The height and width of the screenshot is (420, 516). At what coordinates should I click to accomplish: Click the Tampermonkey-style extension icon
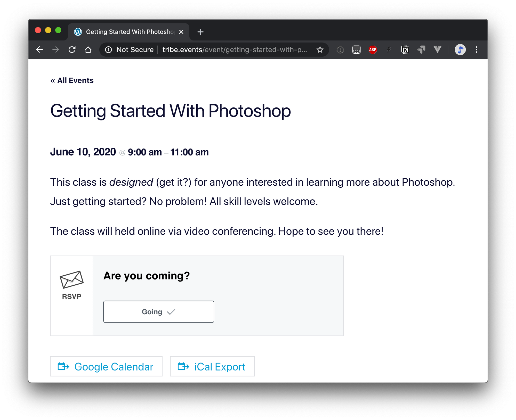(421, 50)
